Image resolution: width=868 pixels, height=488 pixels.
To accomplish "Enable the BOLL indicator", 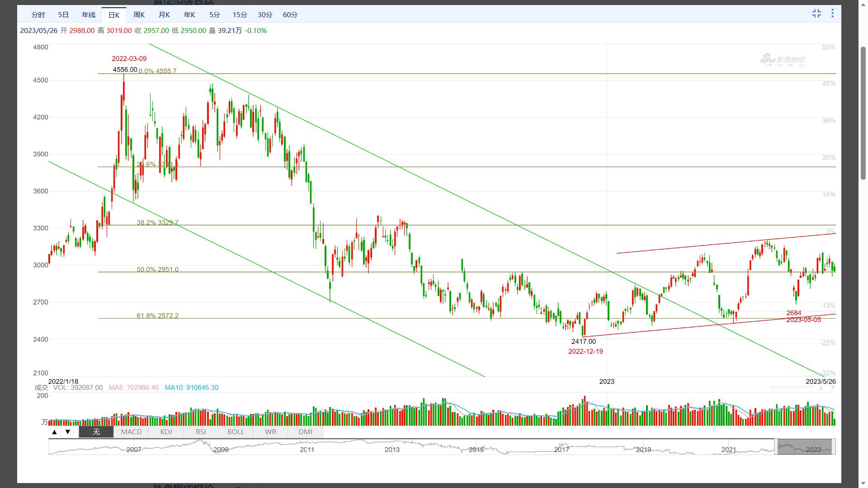I will pos(236,432).
